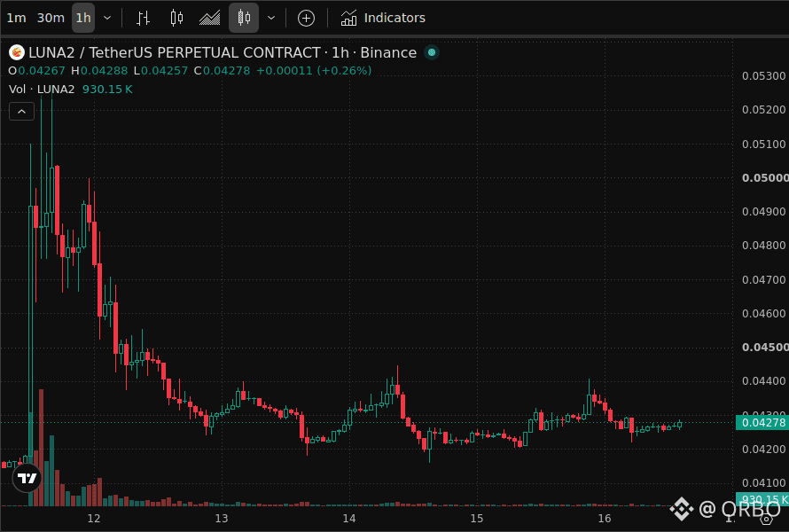This screenshot has height=532, width=789.
Task: Select the Area chart style icon
Action: 210,18
